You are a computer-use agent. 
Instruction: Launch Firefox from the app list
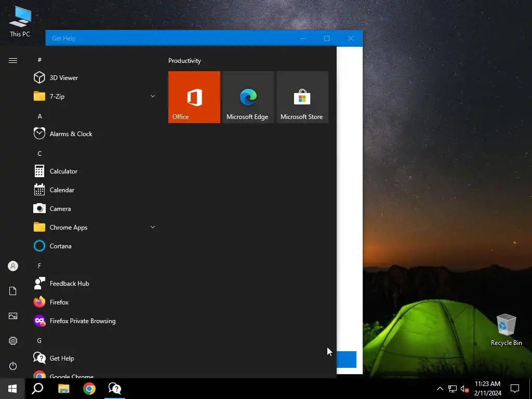(x=95, y=302)
